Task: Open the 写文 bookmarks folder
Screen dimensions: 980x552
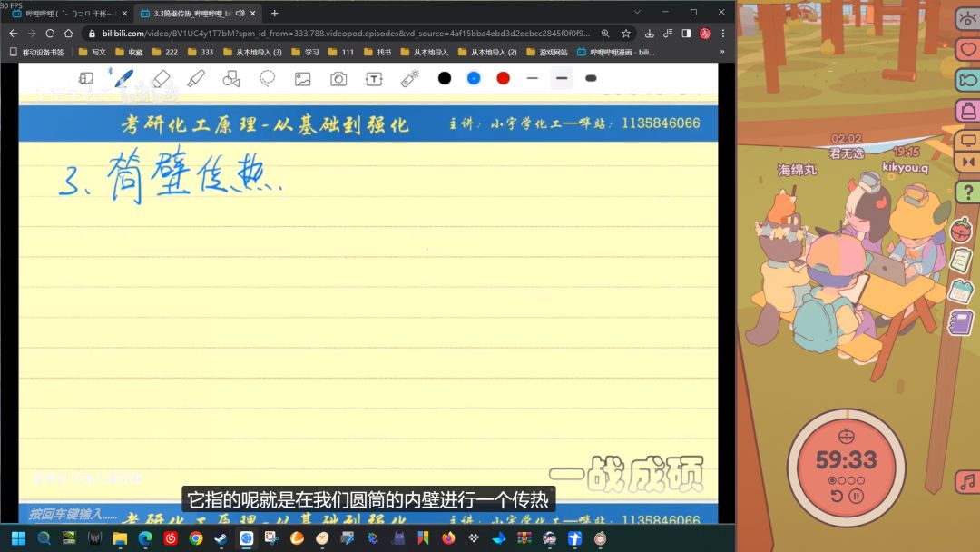Action: point(92,52)
